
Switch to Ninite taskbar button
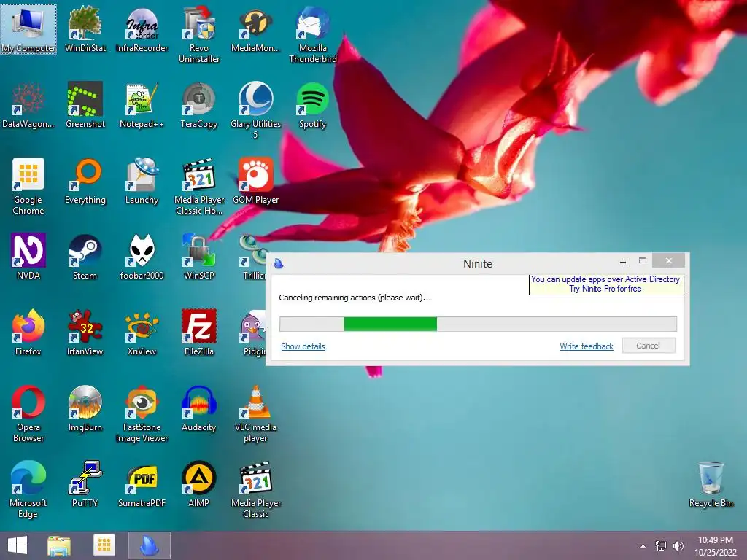(x=149, y=545)
